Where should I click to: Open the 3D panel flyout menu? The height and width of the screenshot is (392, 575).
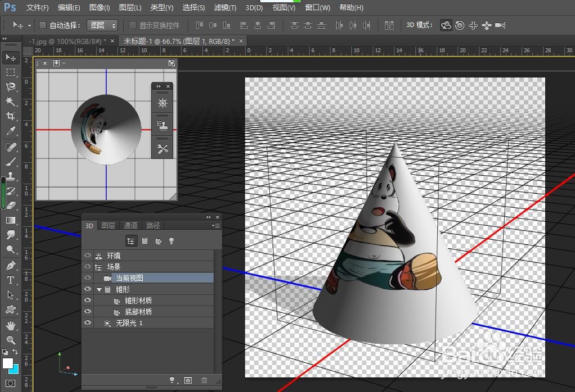tap(216, 226)
